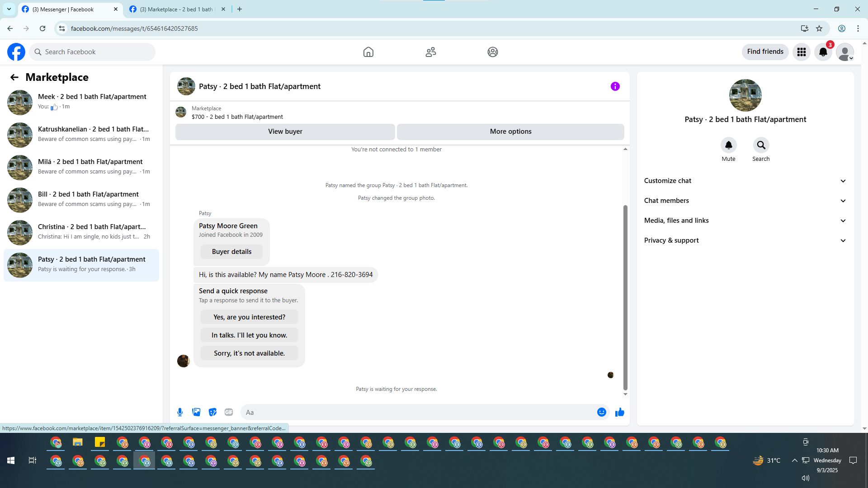This screenshot has height=488, width=868.
Task: Open conversation information purple icon
Action: (x=615, y=86)
